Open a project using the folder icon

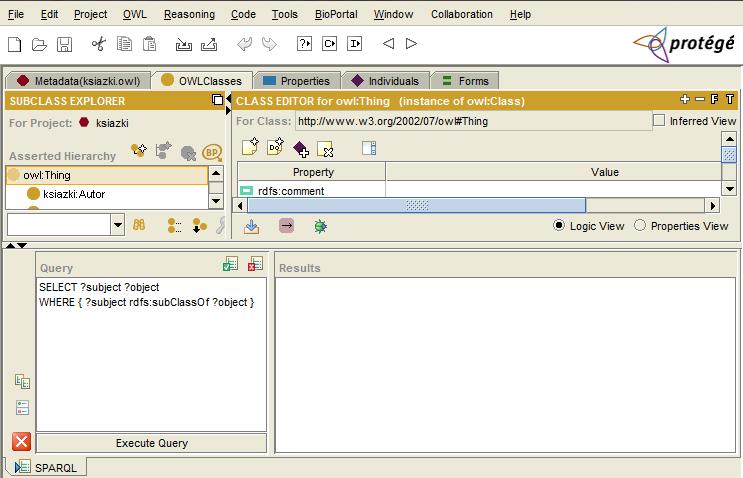(x=39, y=44)
